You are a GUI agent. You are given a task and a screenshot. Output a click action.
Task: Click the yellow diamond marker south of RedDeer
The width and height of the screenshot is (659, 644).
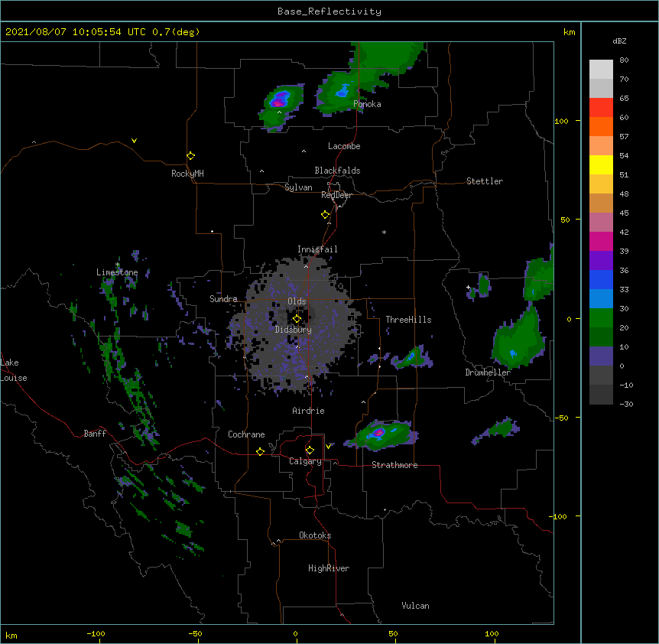point(325,214)
